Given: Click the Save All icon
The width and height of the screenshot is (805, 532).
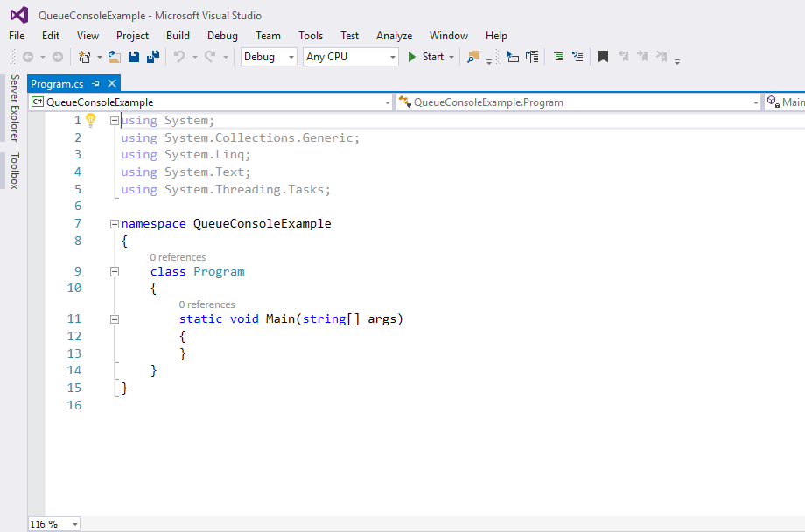Looking at the screenshot, I should tap(152, 56).
